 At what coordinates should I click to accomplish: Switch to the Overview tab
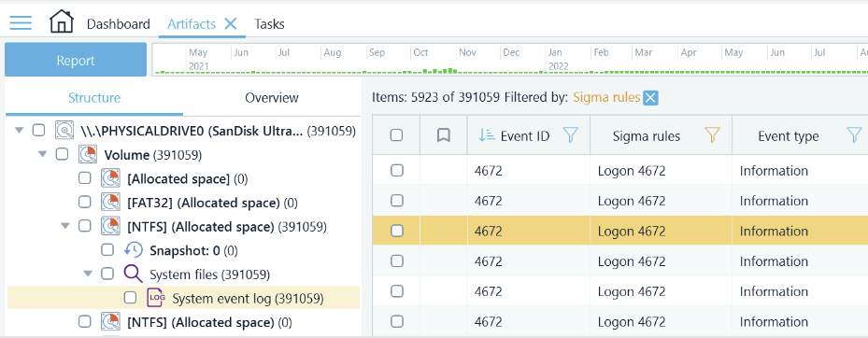[272, 98]
